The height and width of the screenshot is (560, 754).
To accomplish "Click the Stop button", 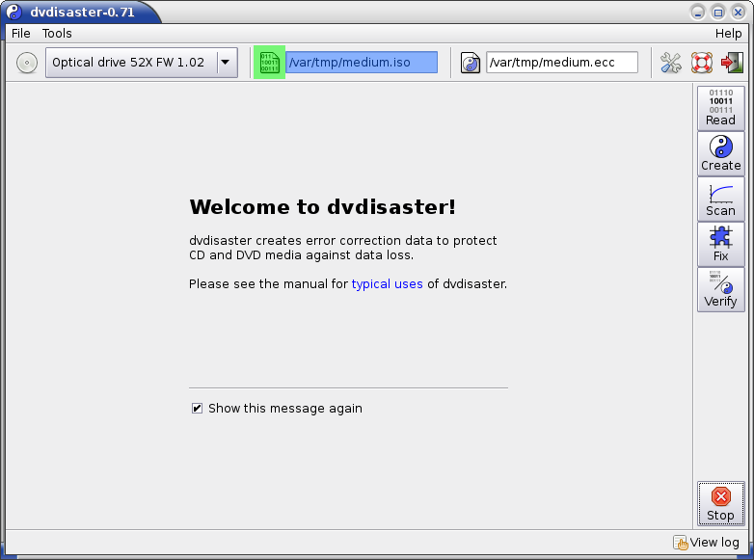I will pos(721,504).
